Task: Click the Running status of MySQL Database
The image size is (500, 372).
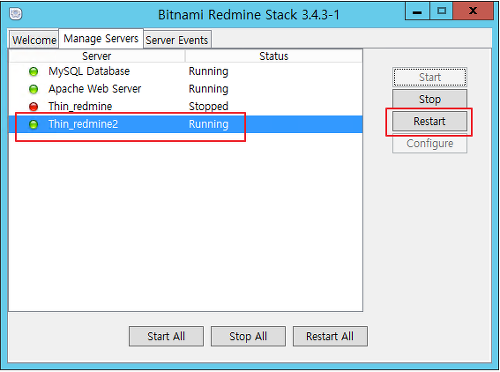Action: click(209, 72)
